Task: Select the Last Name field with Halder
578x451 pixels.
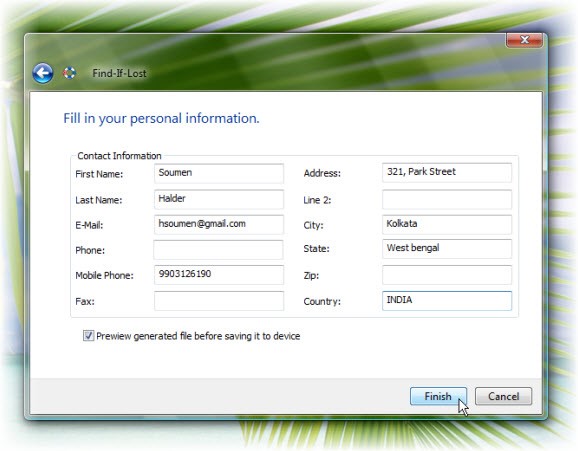Action: (x=219, y=199)
